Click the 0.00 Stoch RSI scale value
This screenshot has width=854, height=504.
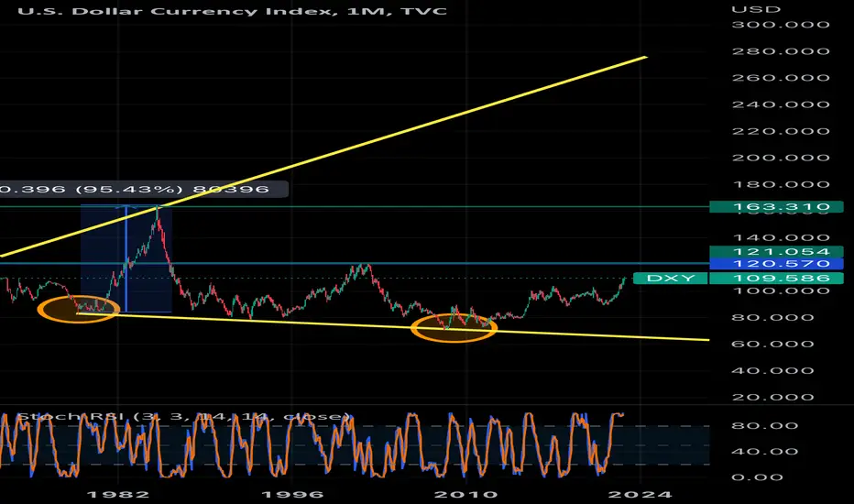pos(757,477)
